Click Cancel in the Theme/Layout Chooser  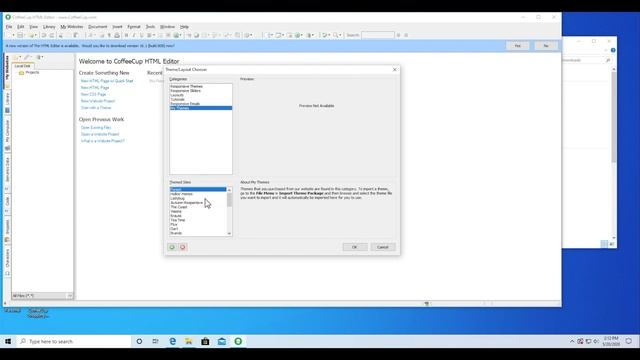(x=383, y=247)
